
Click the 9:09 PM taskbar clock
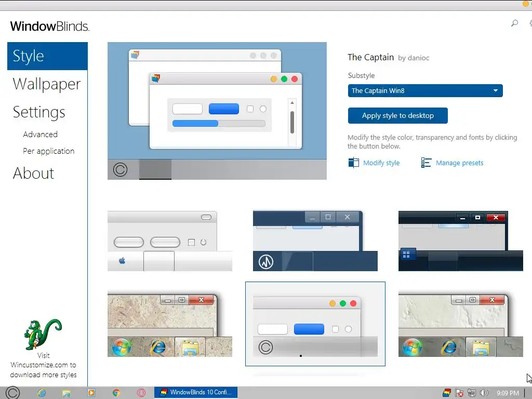tap(508, 393)
